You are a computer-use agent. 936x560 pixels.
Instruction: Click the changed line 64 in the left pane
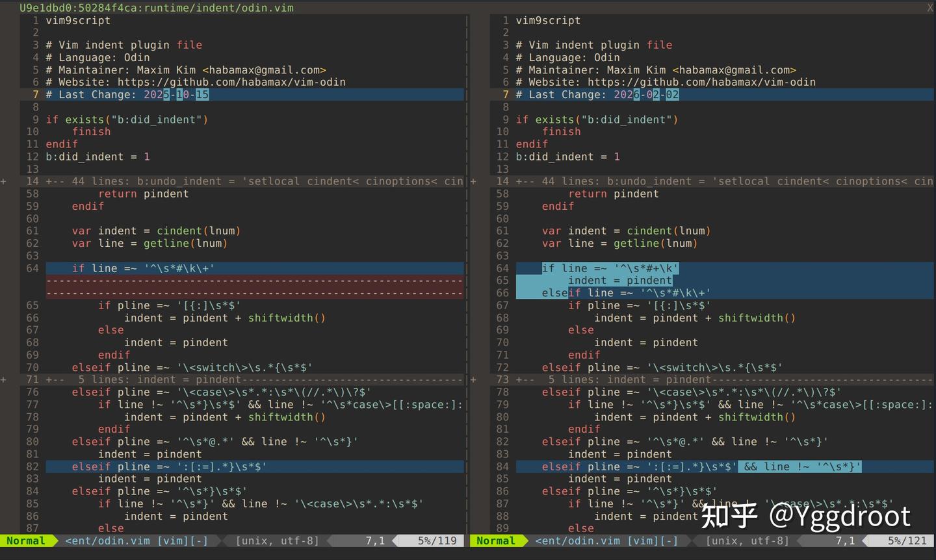pyautogui.click(x=255, y=268)
